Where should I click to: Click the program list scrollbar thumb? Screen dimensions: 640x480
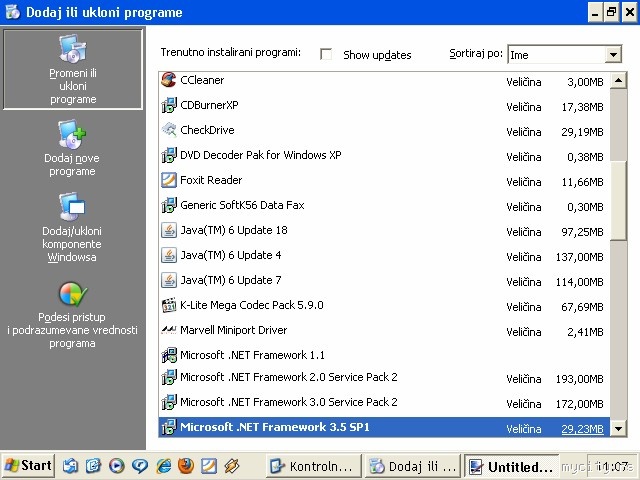point(618,200)
